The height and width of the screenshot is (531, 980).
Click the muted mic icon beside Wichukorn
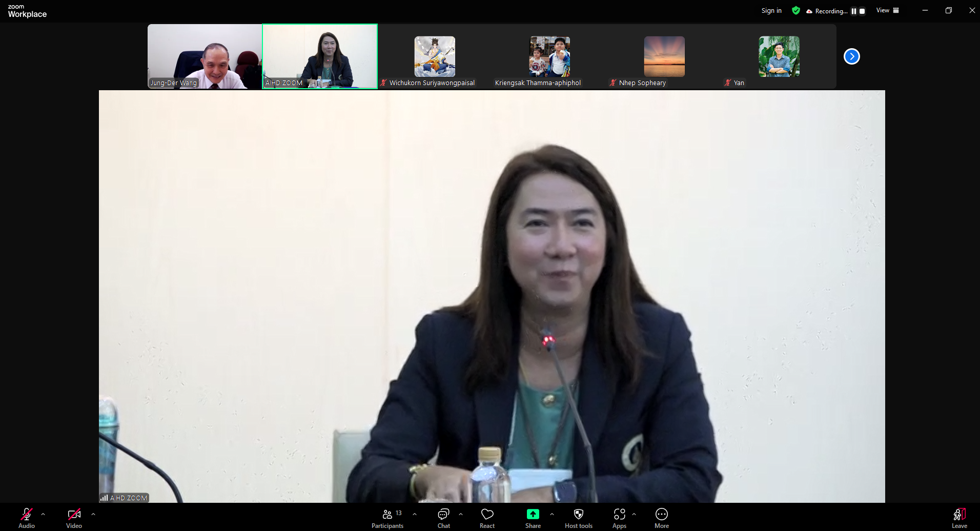click(x=383, y=83)
